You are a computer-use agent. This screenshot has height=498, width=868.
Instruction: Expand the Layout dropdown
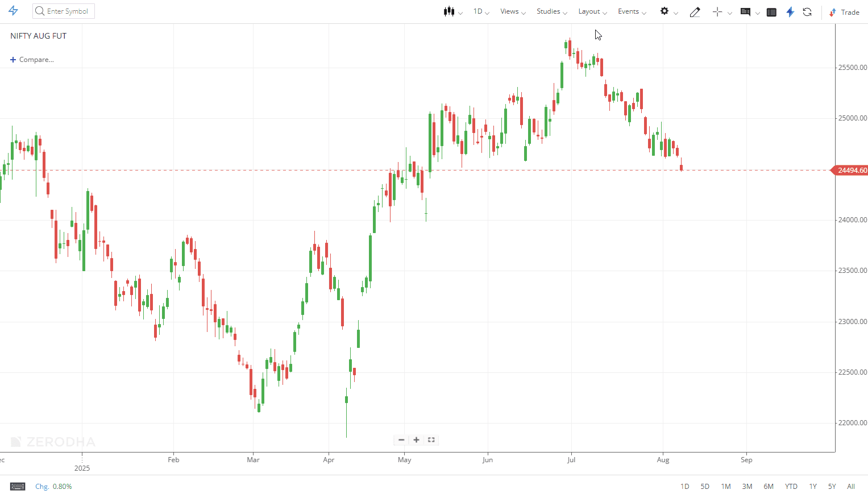tap(592, 11)
